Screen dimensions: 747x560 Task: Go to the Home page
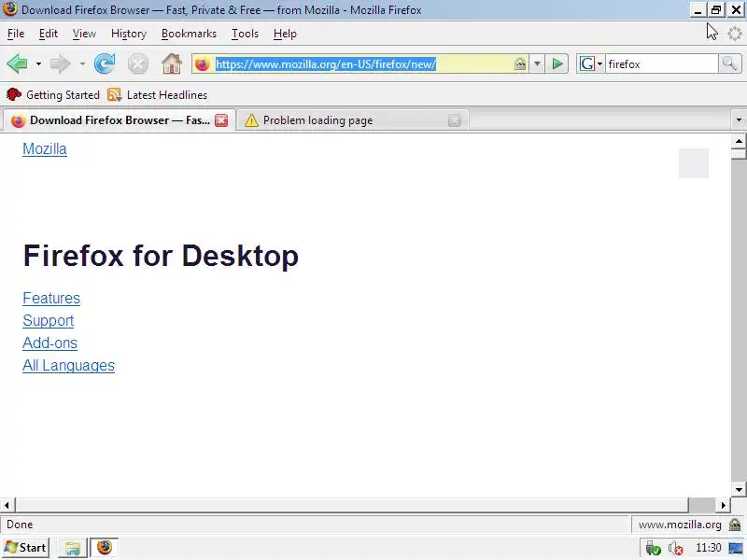172,63
